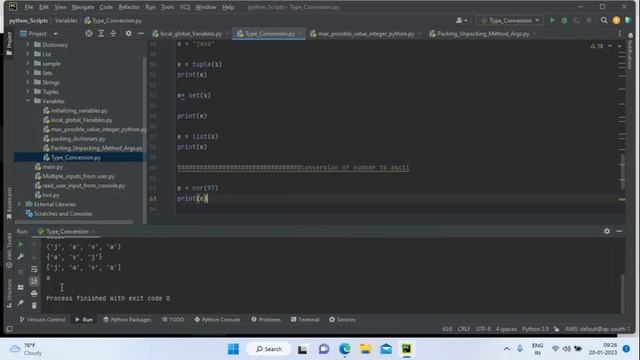Toggle soft-wrap icon in Run console
The image size is (640, 360).
pos(34,269)
